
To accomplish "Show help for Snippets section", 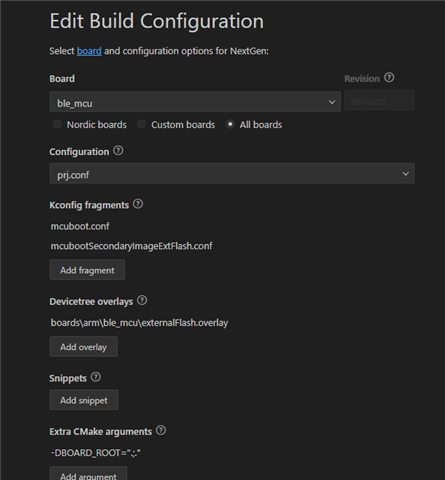I will (96, 377).
